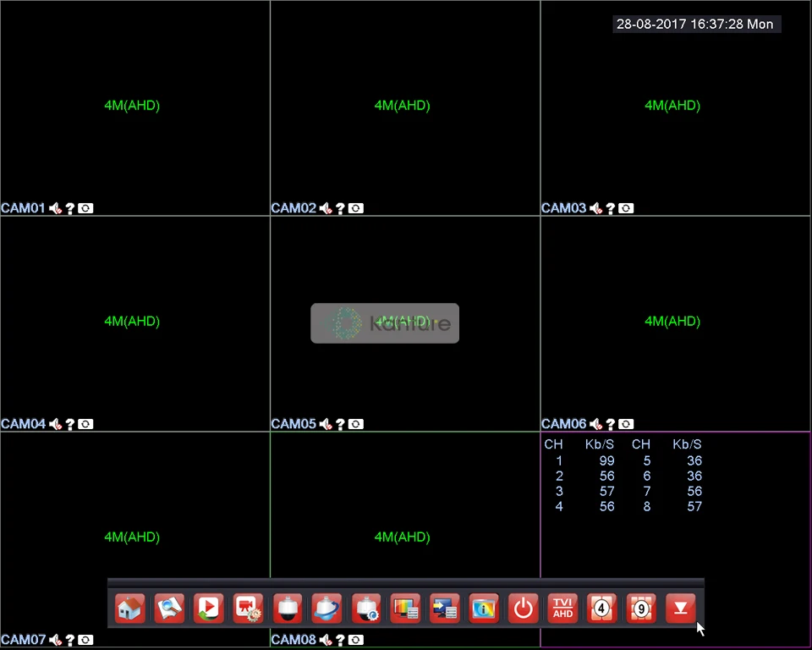812x650 pixels.
Task: Click CAM01 question mark status icon
Action: (70, 208)
